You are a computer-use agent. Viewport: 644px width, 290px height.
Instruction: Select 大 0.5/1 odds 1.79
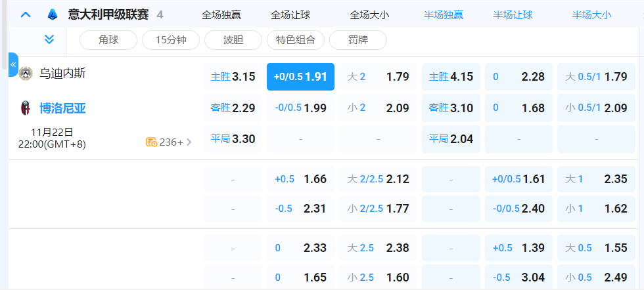597,77
